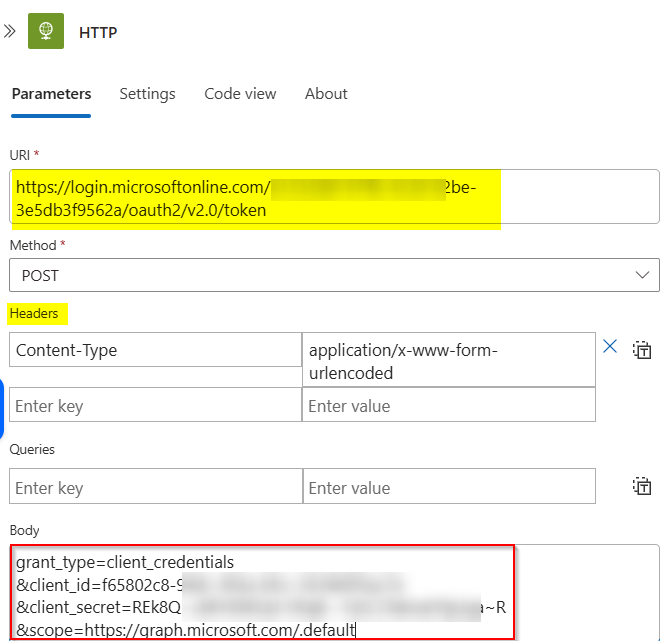
Task: Click inside the Body text area
Action: [334, 592]
